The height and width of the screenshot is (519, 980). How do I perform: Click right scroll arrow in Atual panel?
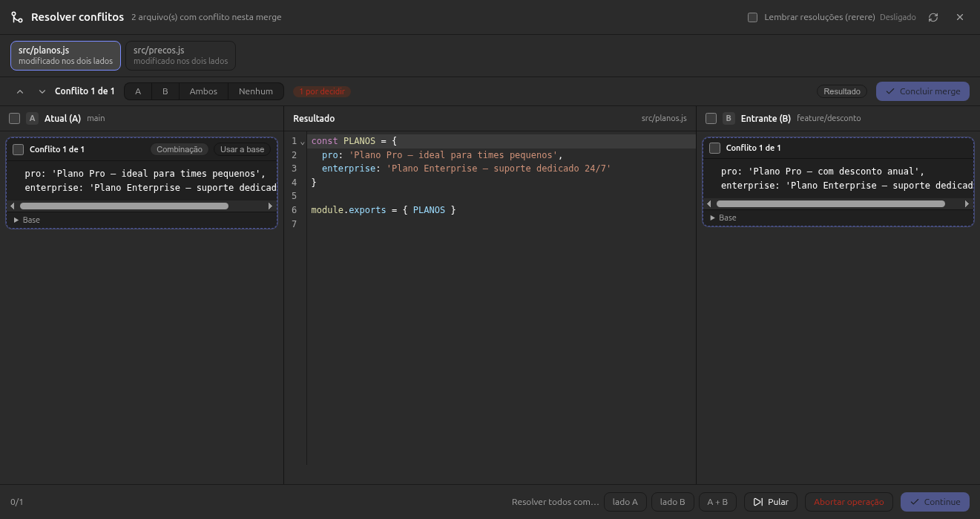(x=270, y=206)
